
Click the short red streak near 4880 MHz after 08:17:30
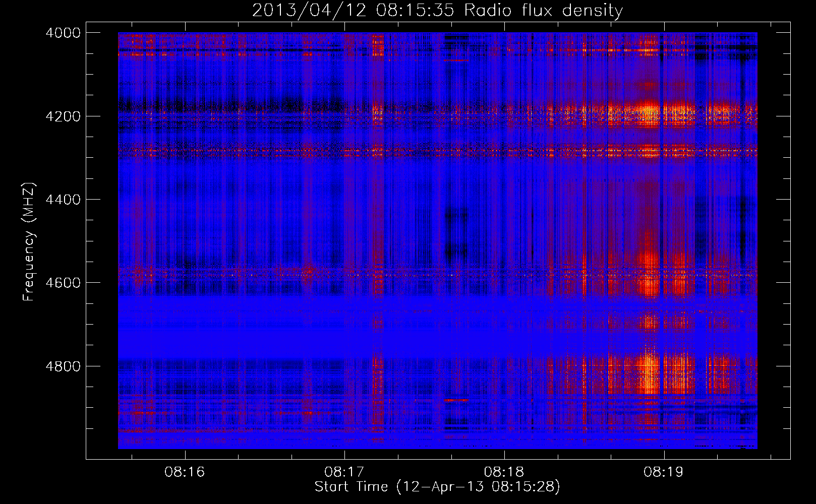coord(456,400)
